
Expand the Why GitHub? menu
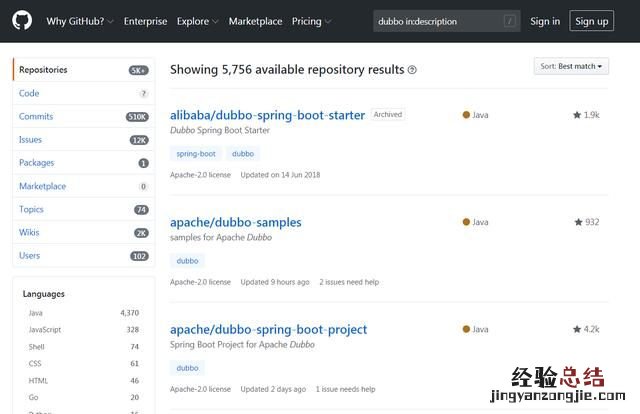[80, 21]
